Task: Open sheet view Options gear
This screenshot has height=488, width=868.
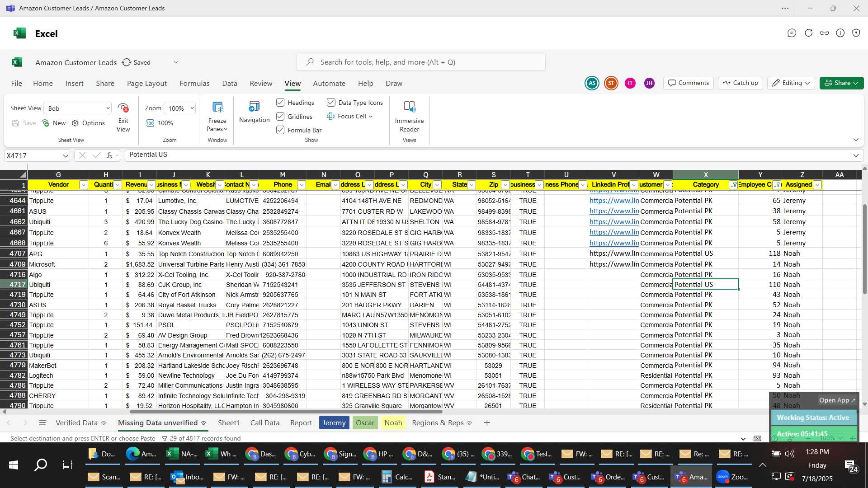Action: tap(75, 123)
